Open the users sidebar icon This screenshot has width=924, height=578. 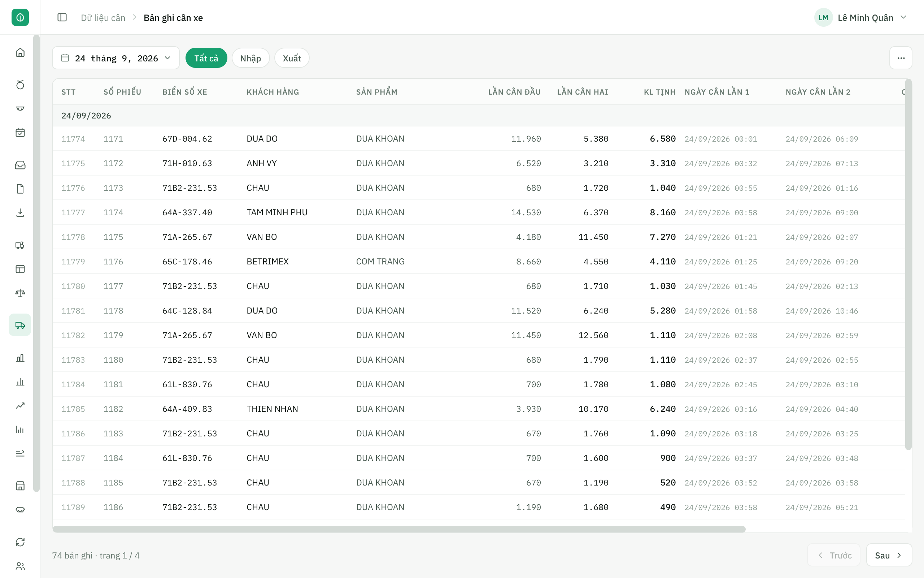click(x=20, y=566)
